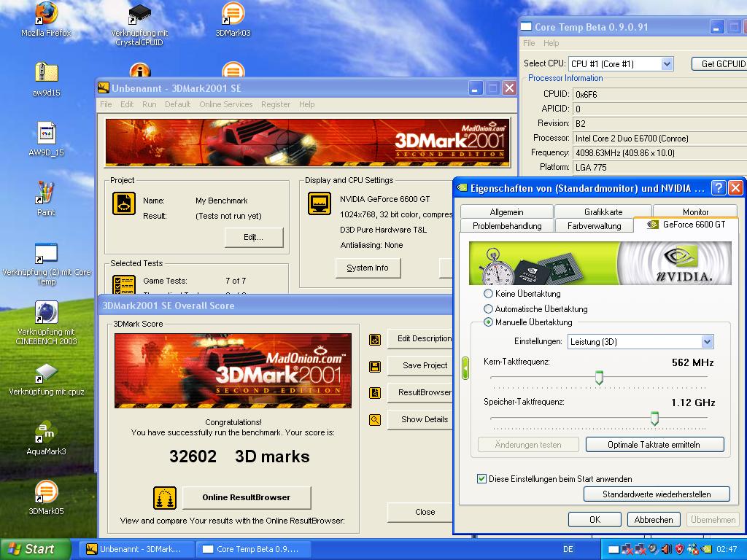
Task: Open the Run menu in 3DMark2001
Action: 149,104
